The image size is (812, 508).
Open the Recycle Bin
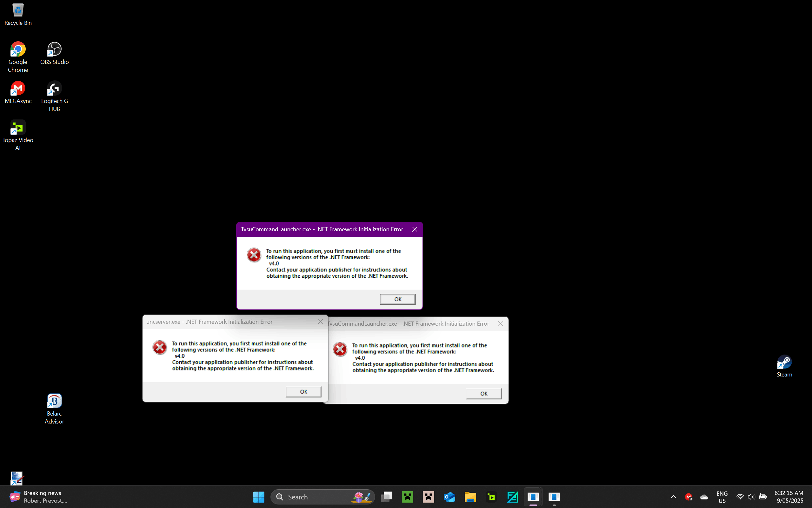[18, 11]
